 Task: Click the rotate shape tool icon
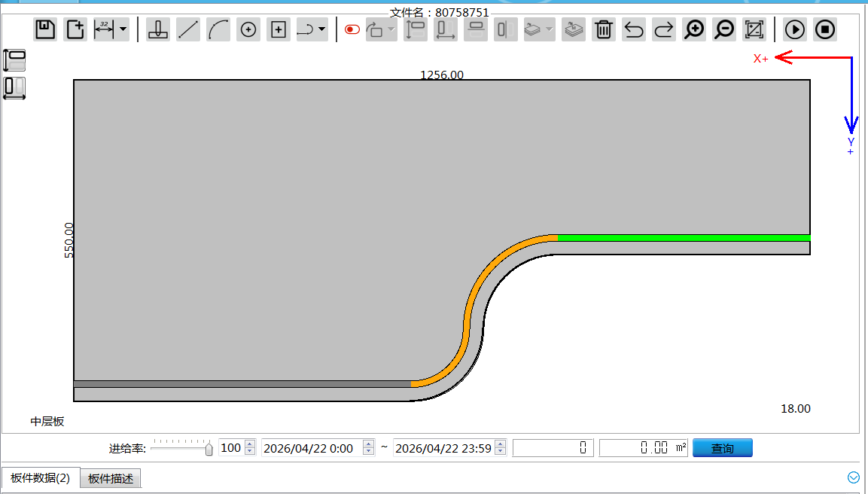[376, 29]
